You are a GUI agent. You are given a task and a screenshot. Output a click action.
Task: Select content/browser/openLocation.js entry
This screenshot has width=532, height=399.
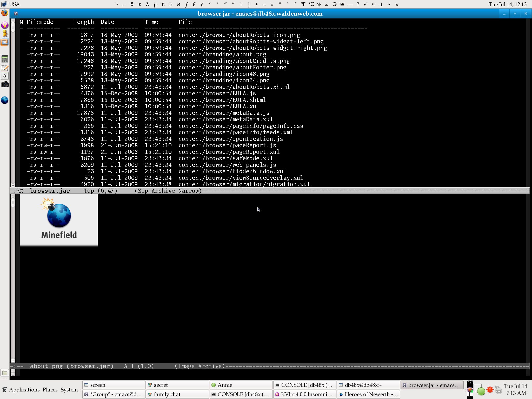tap(231, 139)
